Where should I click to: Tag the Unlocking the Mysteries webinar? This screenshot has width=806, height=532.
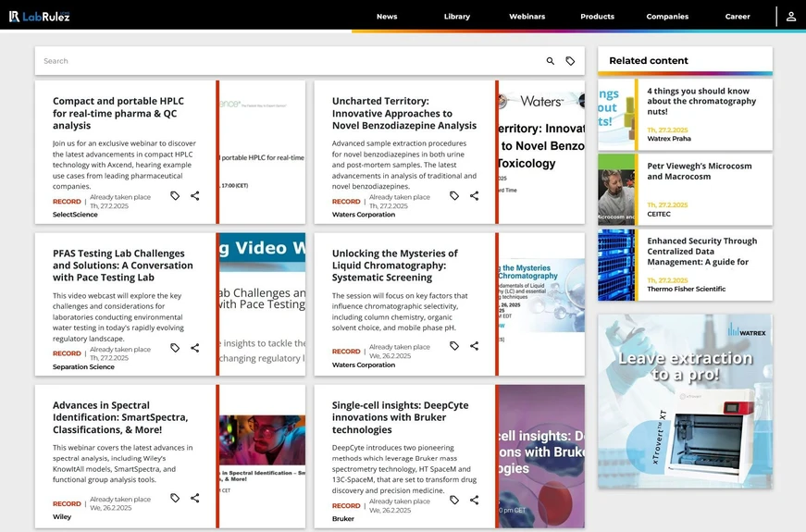[x=453, y=346]
